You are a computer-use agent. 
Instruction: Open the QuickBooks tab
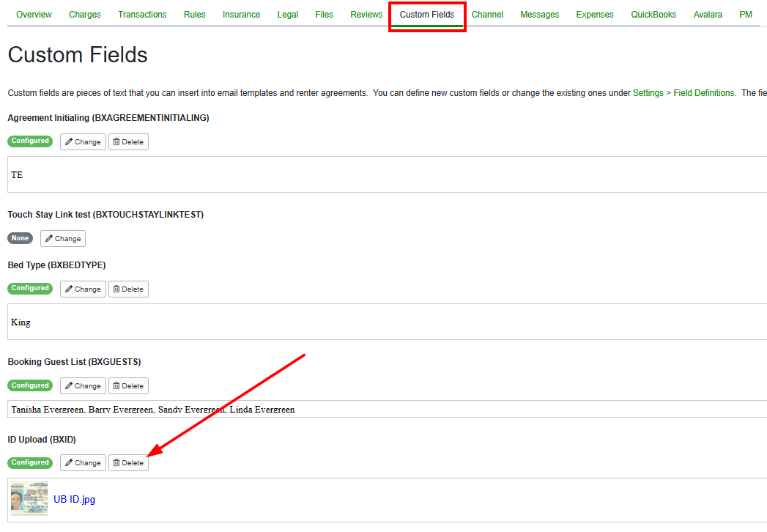[653, 14]
